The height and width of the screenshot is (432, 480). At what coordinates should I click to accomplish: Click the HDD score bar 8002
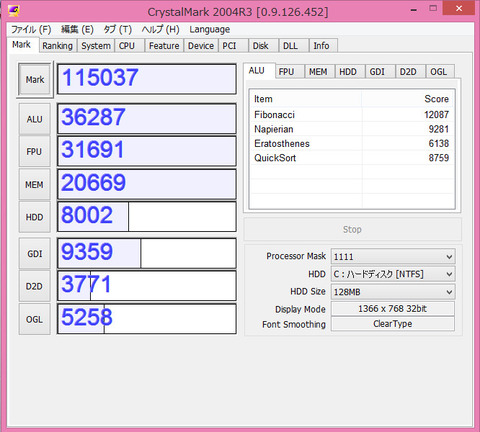point(147,216)
